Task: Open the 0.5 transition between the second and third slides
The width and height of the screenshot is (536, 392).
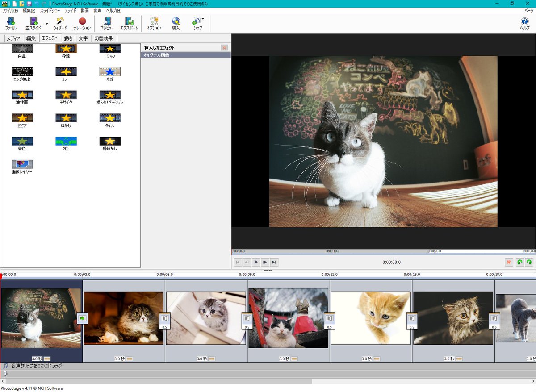Action: [x=165, y=321]
